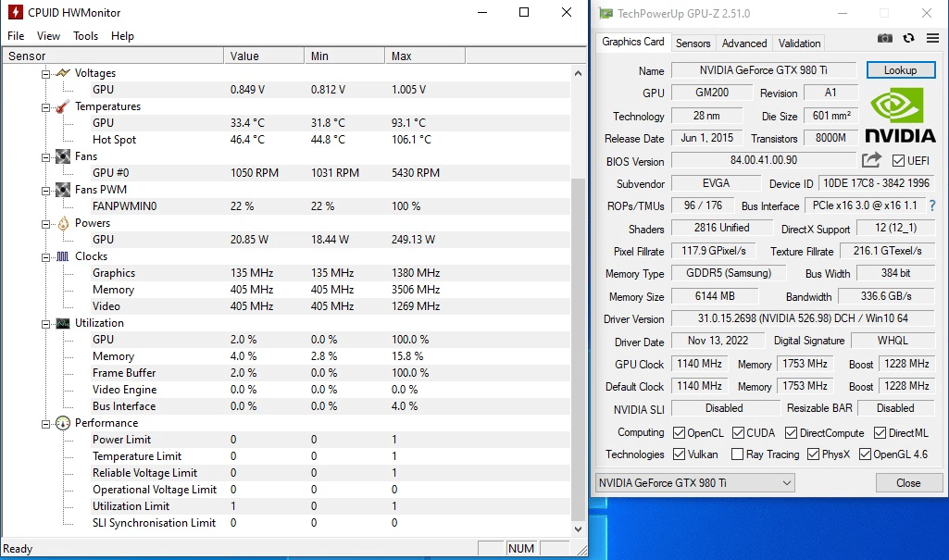Click the Lookup button

[x=901, y=70]
